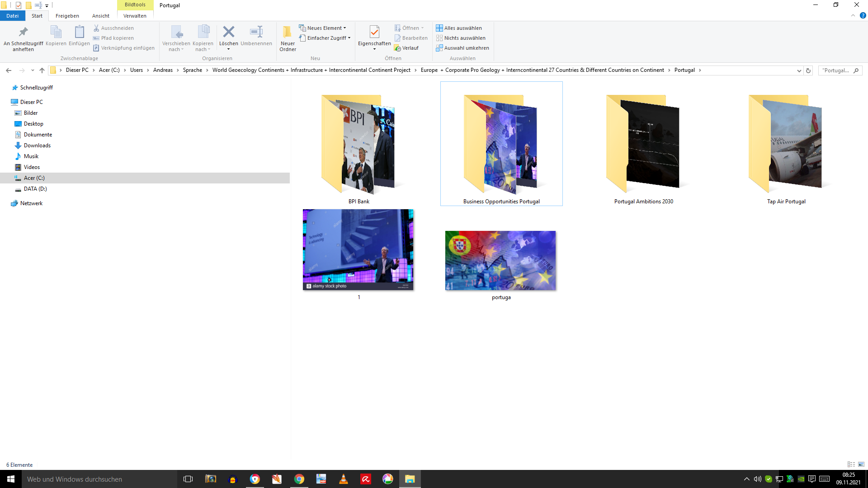Open the Neues Element dropdown
The height and width of the screenshot is (488, 868).
(x=322, y=28)
